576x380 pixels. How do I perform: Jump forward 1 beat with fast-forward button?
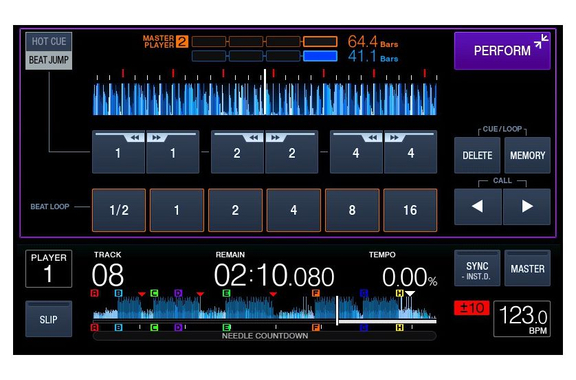(x=173, y=152)
